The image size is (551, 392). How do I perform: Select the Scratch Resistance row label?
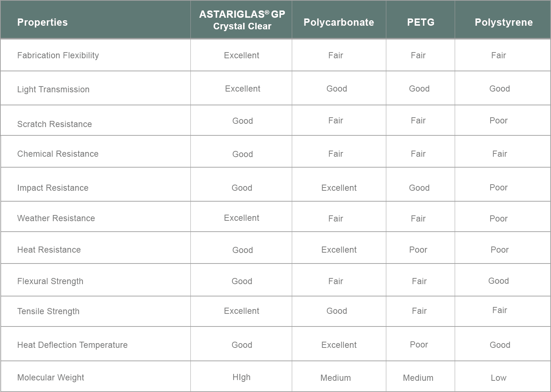point(55,124)
